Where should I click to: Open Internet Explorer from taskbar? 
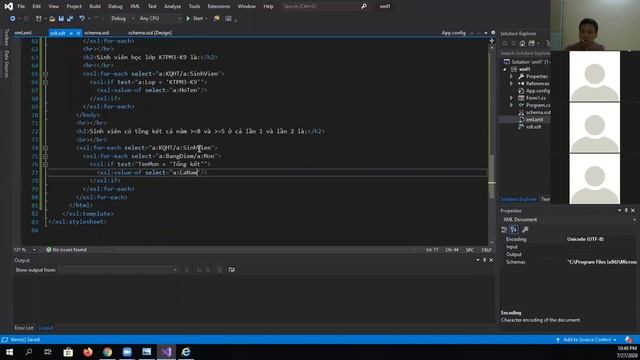coord(186,352)
